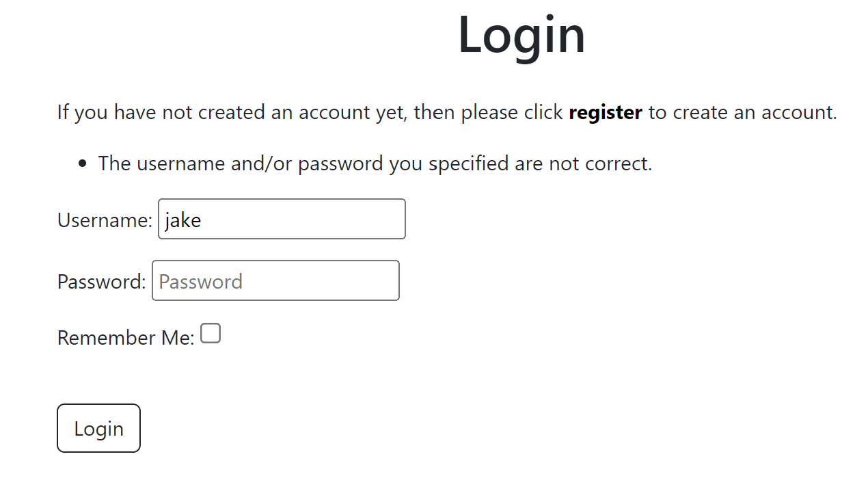Image resolution: width=868 pixels, height=489 pixels.
Task: Click the border of the Username field
Action: click(x=282, y=200)
